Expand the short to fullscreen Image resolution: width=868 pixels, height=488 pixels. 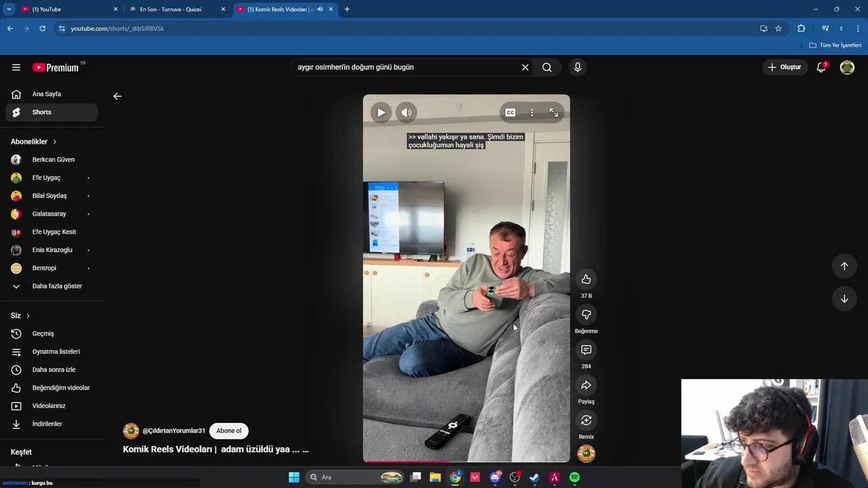pos(553,113)
